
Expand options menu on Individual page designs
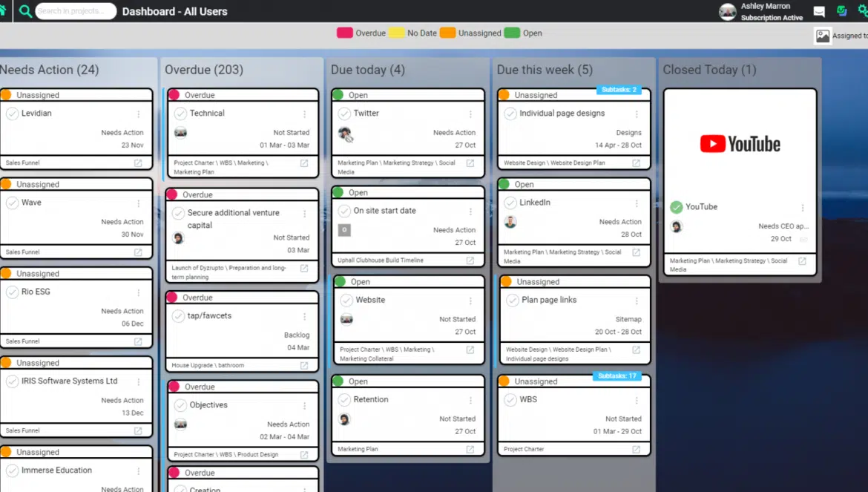pyautogui.click(x=637, y=114)
